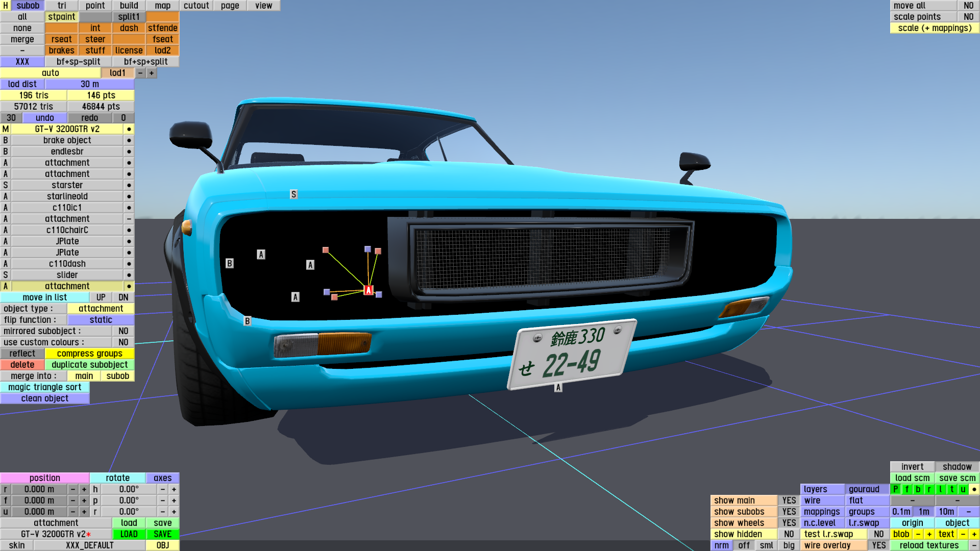Select c110dash in subobject list
Image resolution: width=980 pixels, height=551 pixels.
click(x=67, y=264)
